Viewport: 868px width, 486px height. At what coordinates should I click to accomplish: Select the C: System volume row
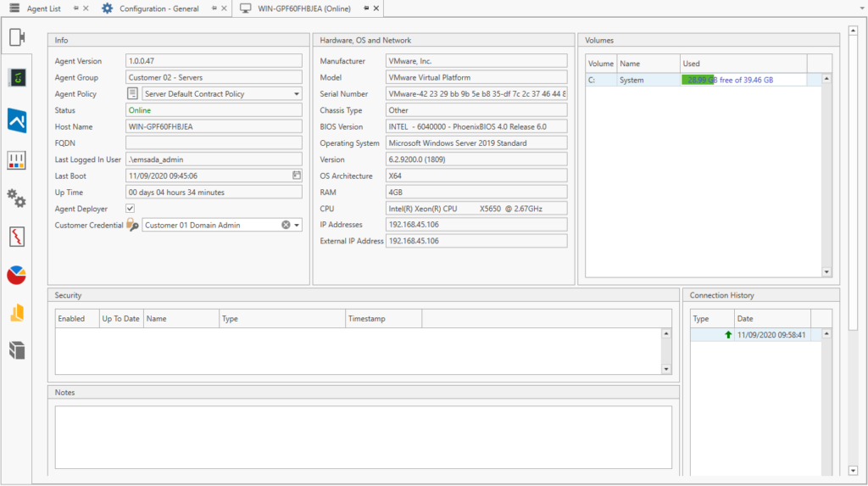pyautogui.click(x=703, y=80)
